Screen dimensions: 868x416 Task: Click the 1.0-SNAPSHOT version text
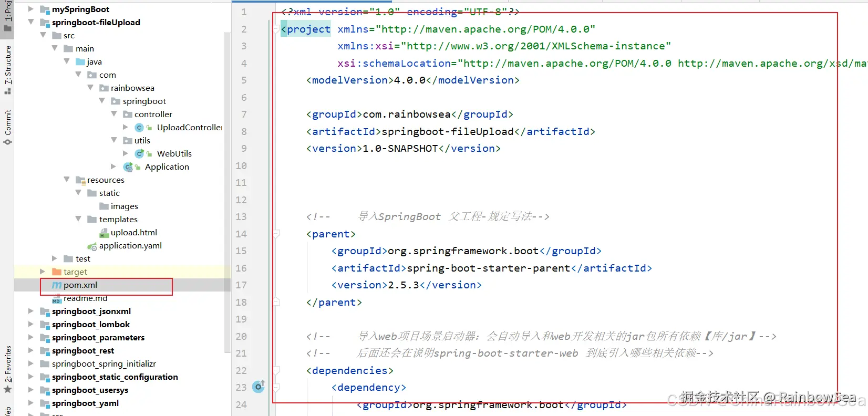click(400, 148)
